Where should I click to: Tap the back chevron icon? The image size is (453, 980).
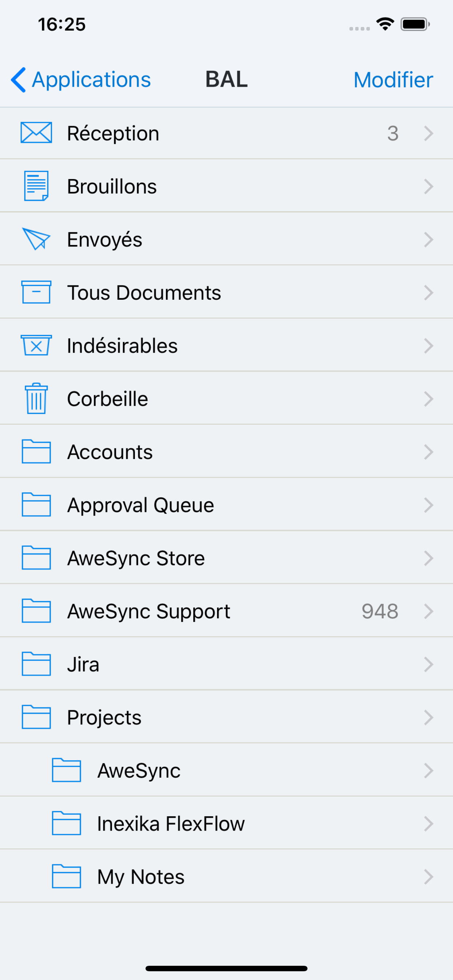click(x=18, y=80)
